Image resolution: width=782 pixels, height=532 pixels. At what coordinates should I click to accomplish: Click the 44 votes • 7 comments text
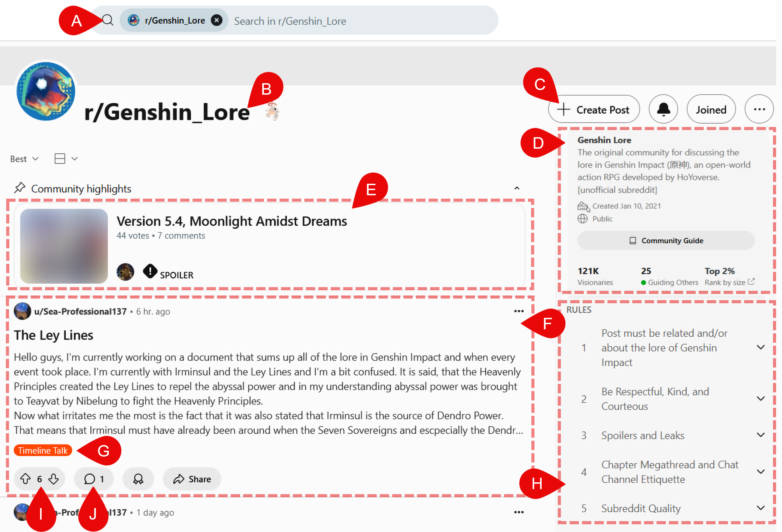(161, 235)
